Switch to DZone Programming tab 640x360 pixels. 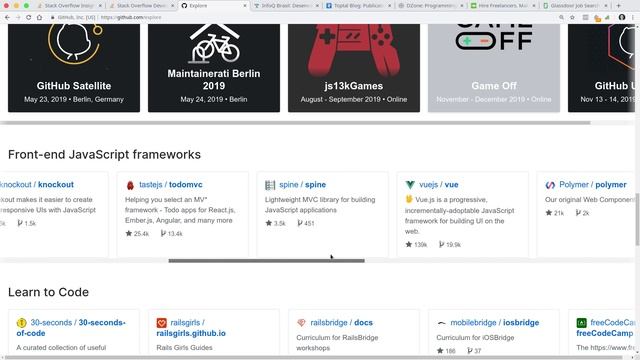pyautogui.click(x=431, y=6)
